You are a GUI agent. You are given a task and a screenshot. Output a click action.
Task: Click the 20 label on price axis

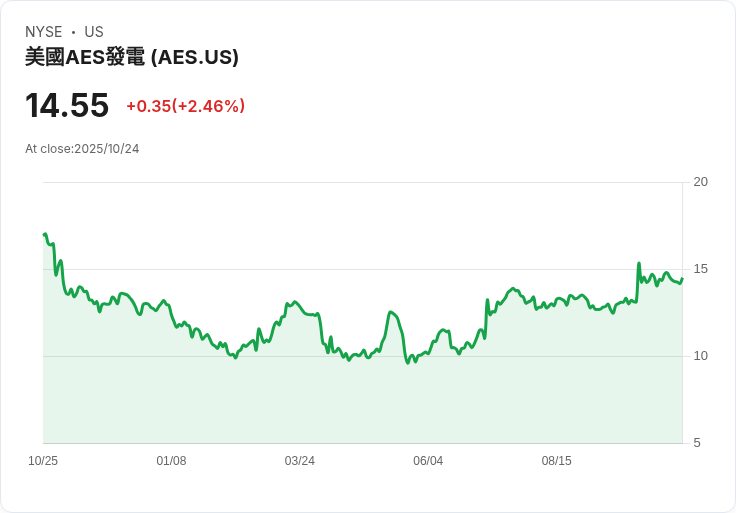[x=700, y=182]
